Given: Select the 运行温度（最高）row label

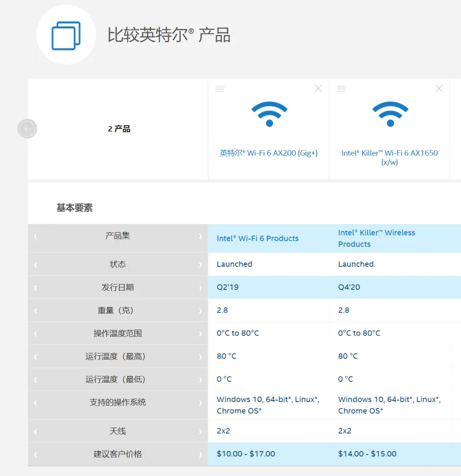Looking at the screenshot, I should pos(115,356).
